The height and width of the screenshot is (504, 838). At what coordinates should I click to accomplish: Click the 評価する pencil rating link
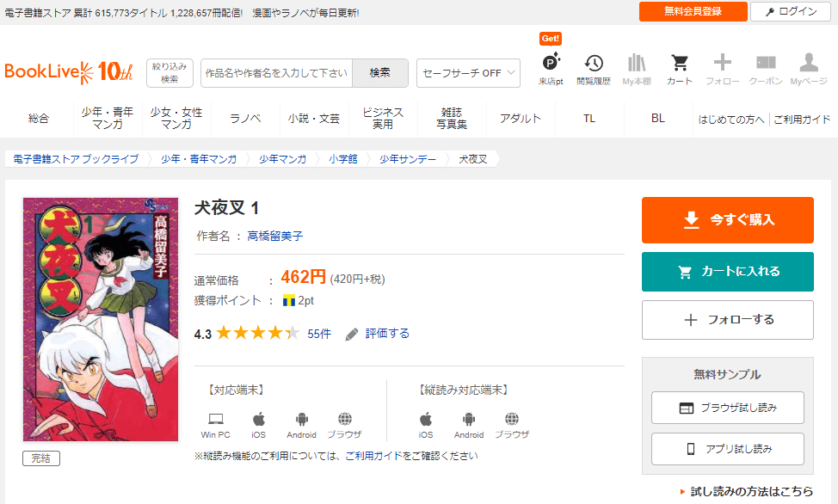[x=378, y=334]
